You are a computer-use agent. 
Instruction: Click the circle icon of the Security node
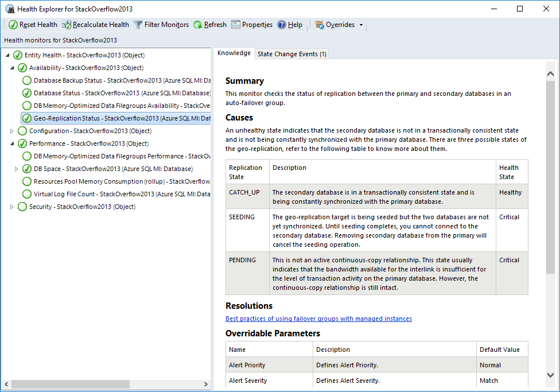click(22, 207)
